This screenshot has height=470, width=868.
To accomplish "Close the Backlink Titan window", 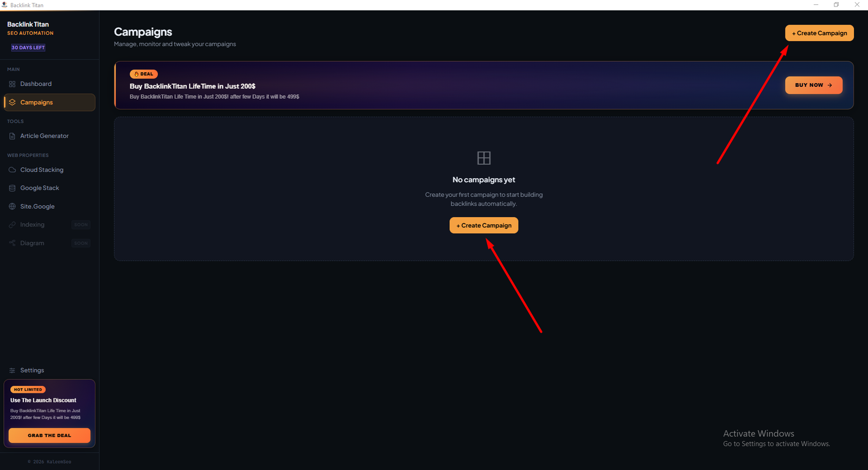I will point(857,5).
